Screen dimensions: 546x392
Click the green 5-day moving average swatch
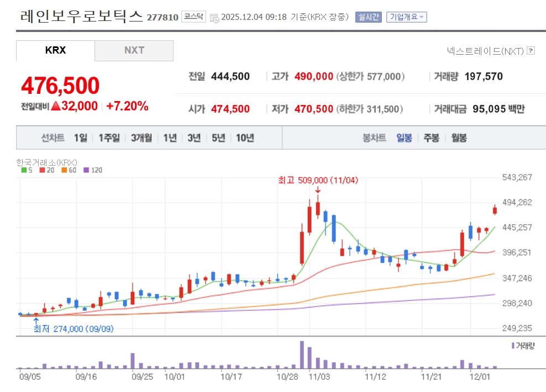tap(24, 170)
